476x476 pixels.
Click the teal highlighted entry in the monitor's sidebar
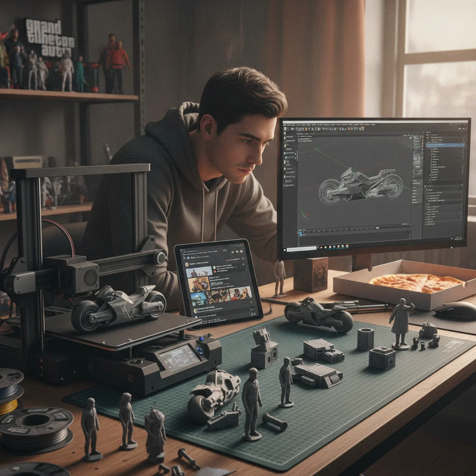click(290, 157)
